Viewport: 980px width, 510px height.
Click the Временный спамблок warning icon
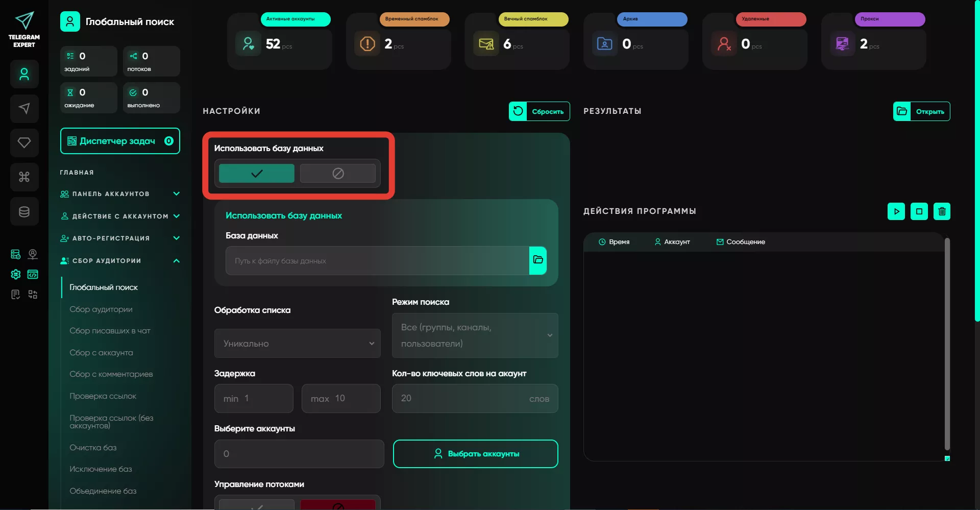coord(367,44)
